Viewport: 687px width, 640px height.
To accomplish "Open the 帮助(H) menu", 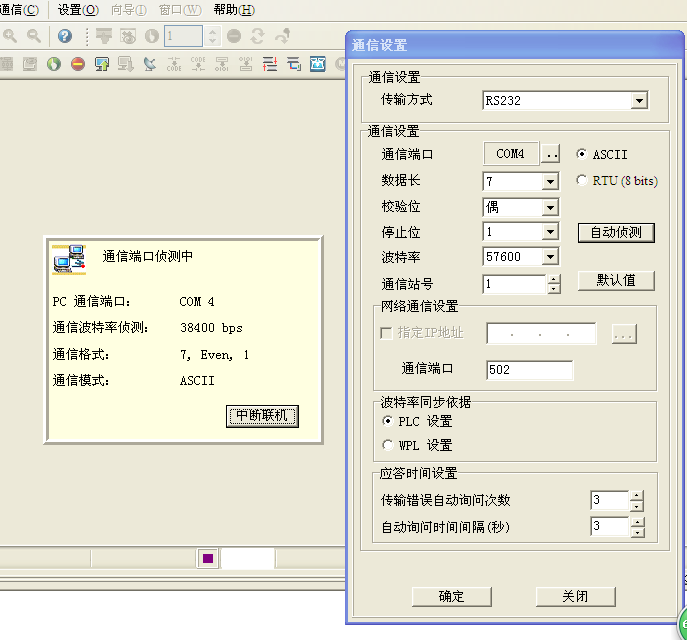I will (234, 10).
